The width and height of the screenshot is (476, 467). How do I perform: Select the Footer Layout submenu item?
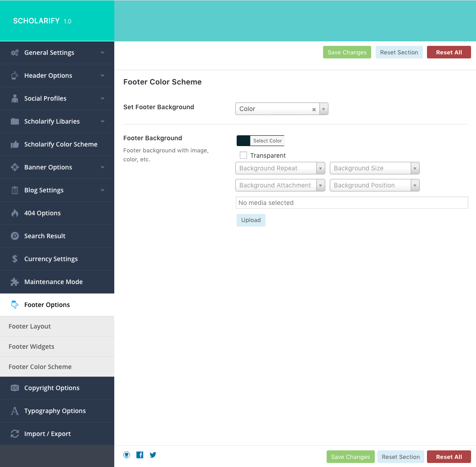[30, 326]
